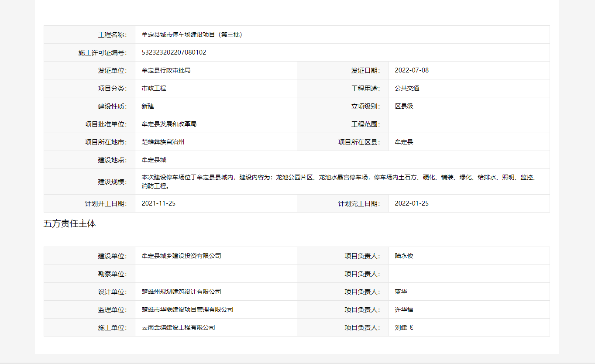Select supervisor 楚雄市华联建设项目管理有限公司
This screenshot has width=595, height=364.
point(187,309)
